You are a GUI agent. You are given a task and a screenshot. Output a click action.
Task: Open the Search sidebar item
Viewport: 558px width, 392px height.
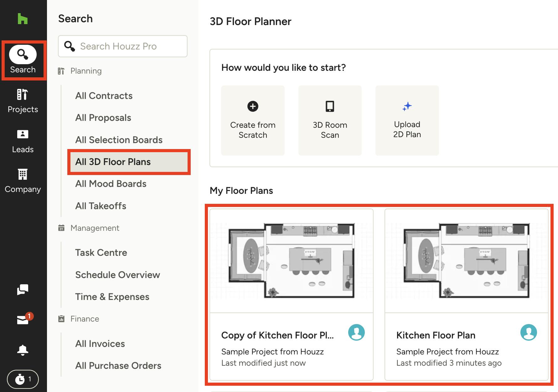(x=23, y=60)
